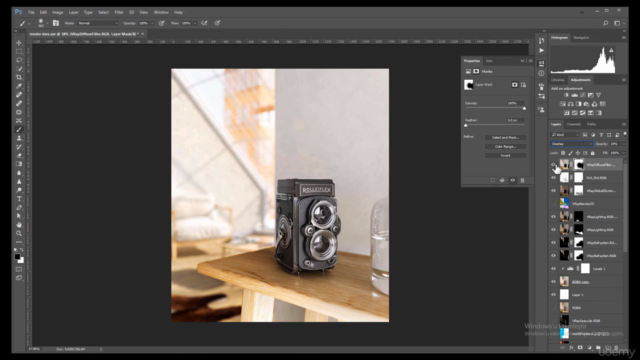640x360 pixels.
Task: Select the Hand tool
Action: coord(19,224)
